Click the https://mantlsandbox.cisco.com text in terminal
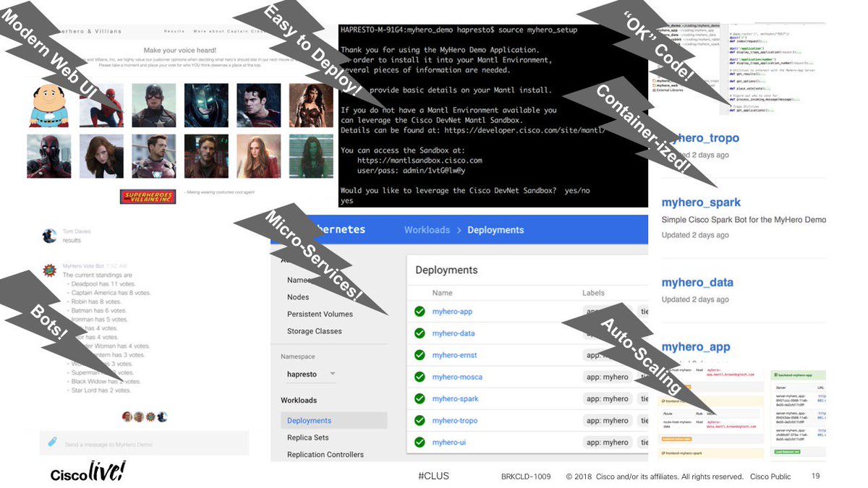Screen dimensions: 868x488 (x=420, y=160)
